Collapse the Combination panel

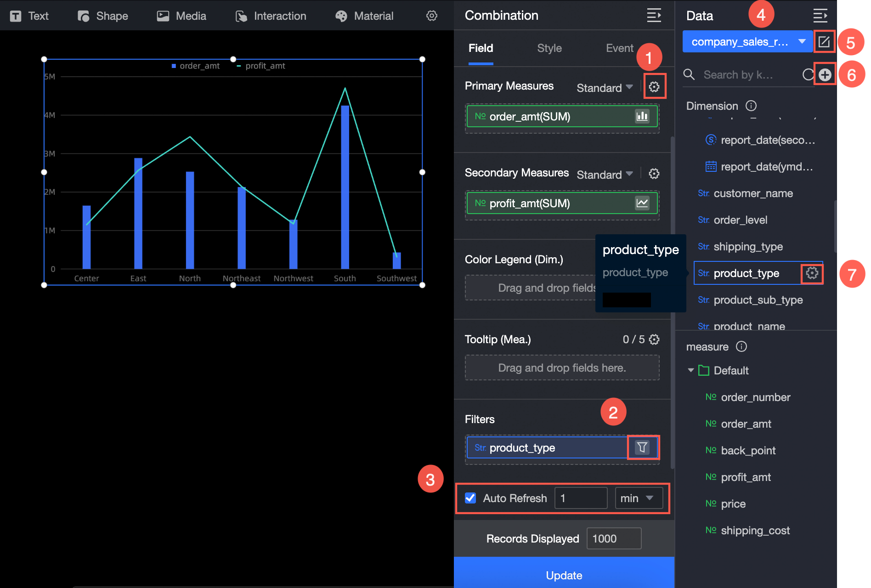[x=654, y=15]
